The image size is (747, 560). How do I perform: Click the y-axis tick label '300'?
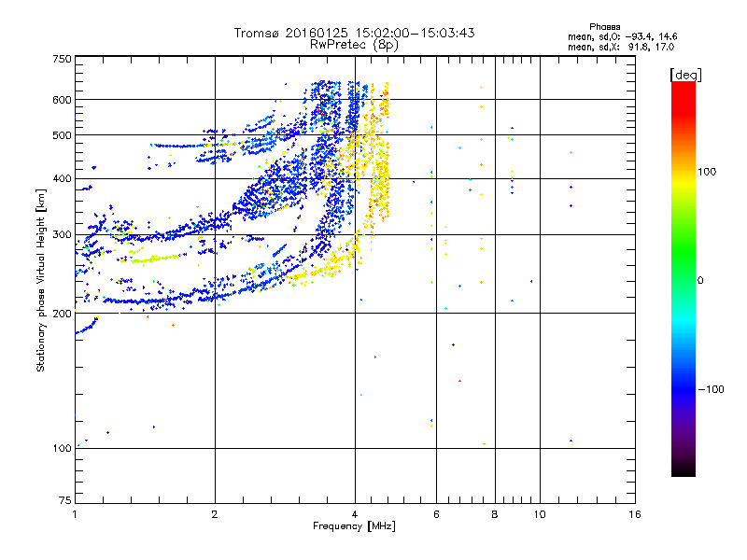coord(62,234)
